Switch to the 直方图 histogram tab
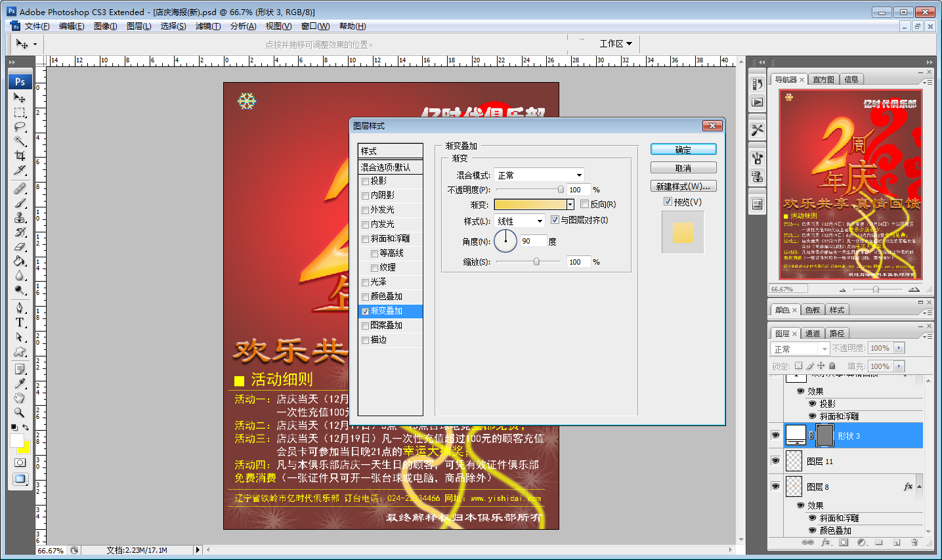The height and width of the screenshot is (560, 942). 823,79
